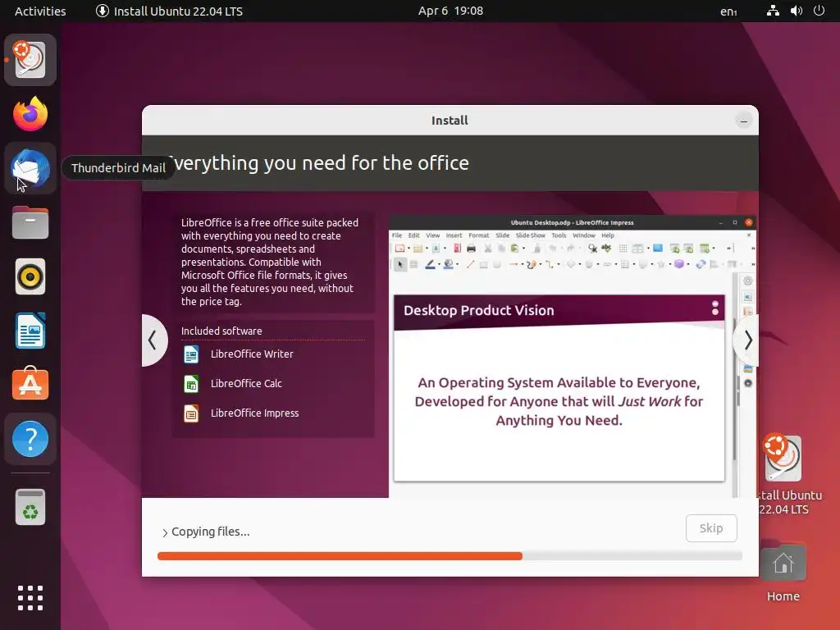Viewport: 840px width, 630px height.
Task: Open Install Ubuntu 22.04 LTS app menu
Action: (x=169, y=11)
